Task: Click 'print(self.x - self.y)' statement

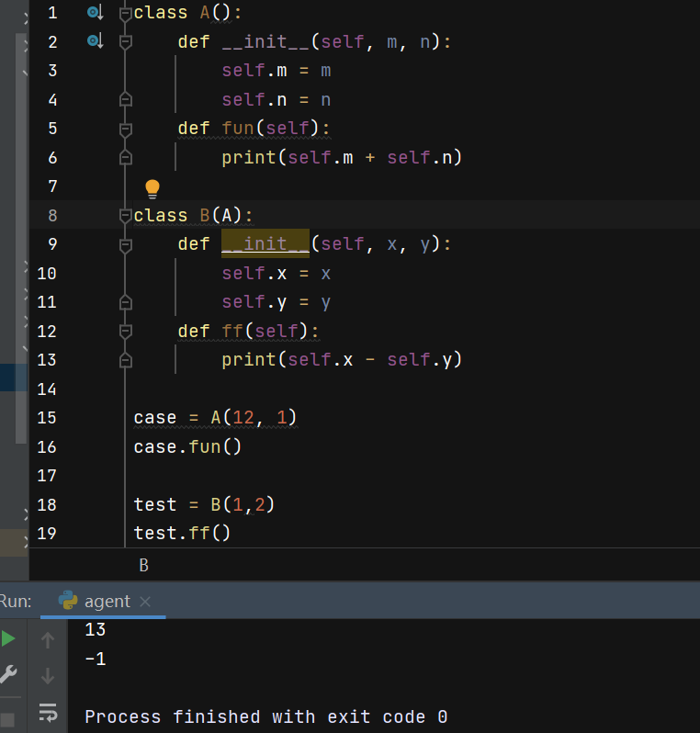Action: tap(342, 360)
